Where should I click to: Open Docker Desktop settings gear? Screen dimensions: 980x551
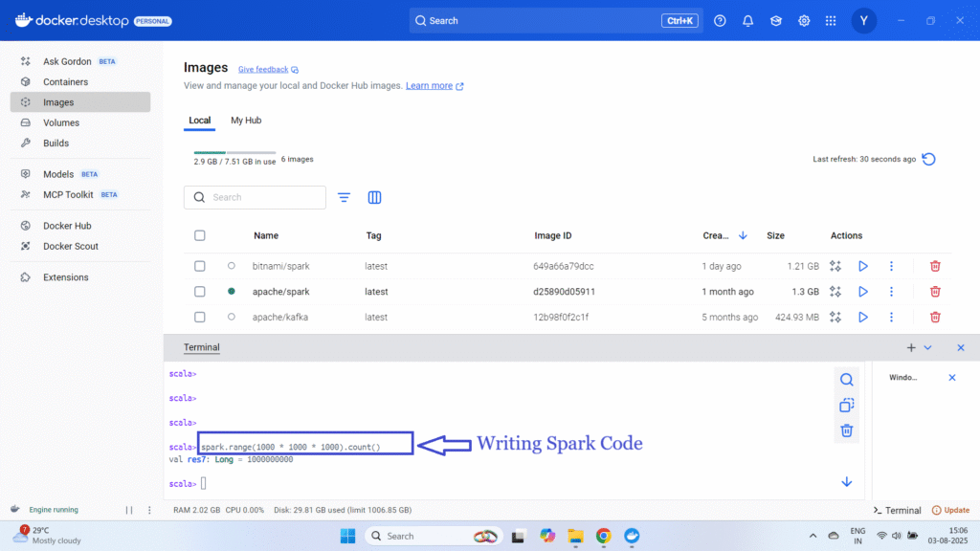click(804, 21)
